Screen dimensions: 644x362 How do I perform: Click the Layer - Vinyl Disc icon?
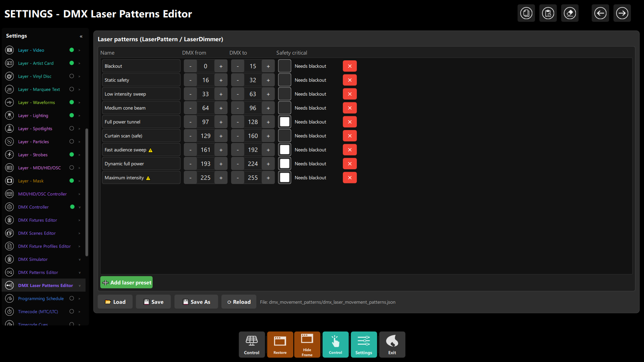click(x=10, y=76)
